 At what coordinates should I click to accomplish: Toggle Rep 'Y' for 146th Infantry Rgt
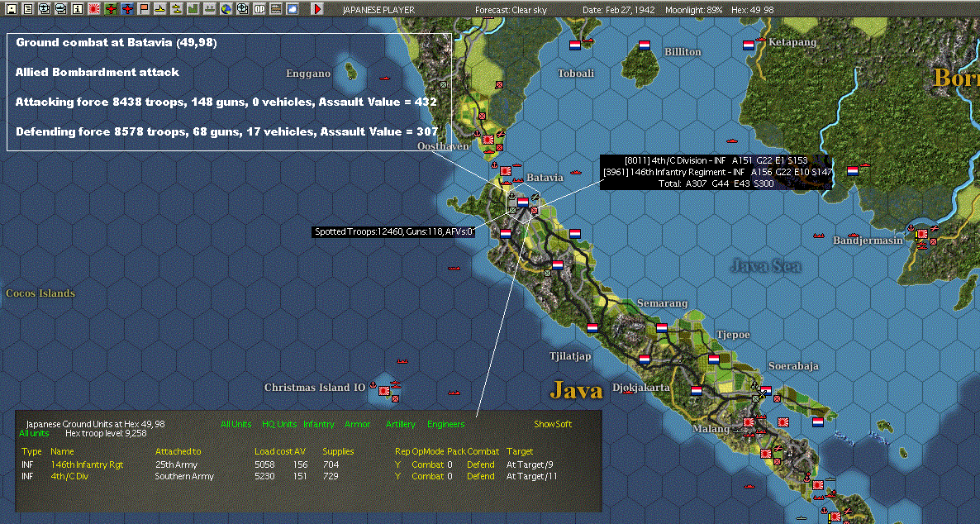tap(397, 464)
